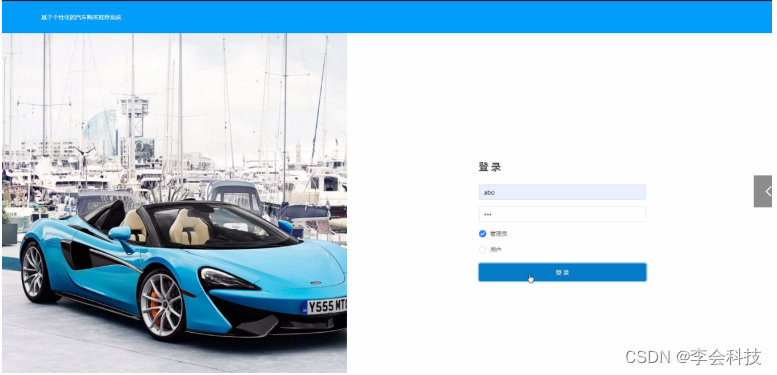Select the 用户 radio option
The image size is (777, 375).
[x=483, y=250]
